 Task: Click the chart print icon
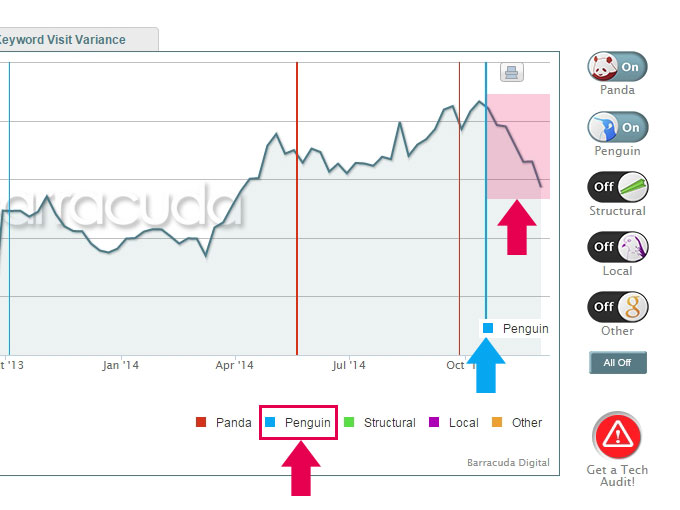(512, 72)
